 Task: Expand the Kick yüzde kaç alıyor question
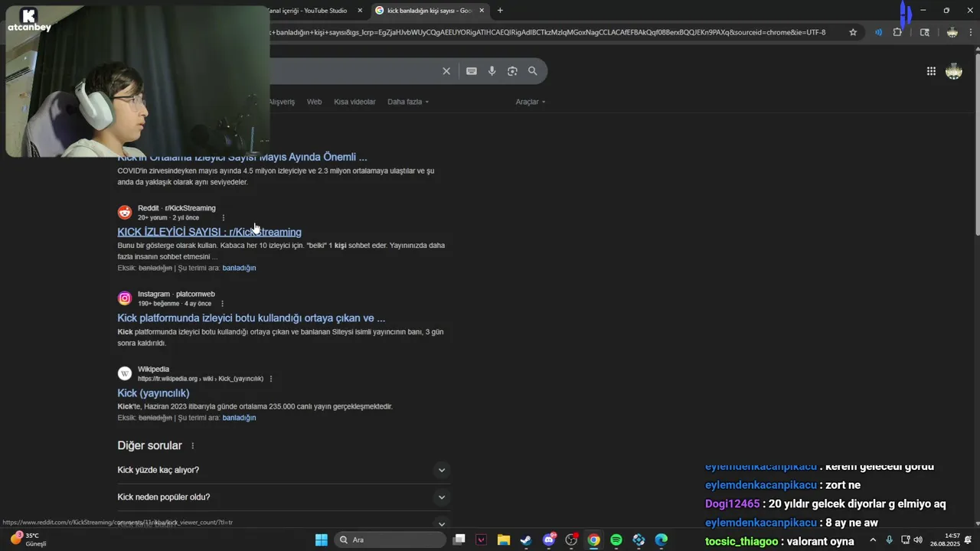coord(284,470)
